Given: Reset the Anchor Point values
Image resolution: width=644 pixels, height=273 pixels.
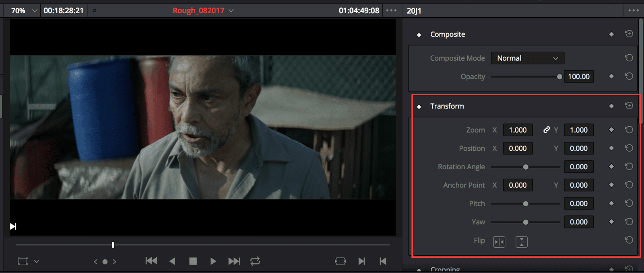Looking at the screenshot, I should [x=629, y=185].
